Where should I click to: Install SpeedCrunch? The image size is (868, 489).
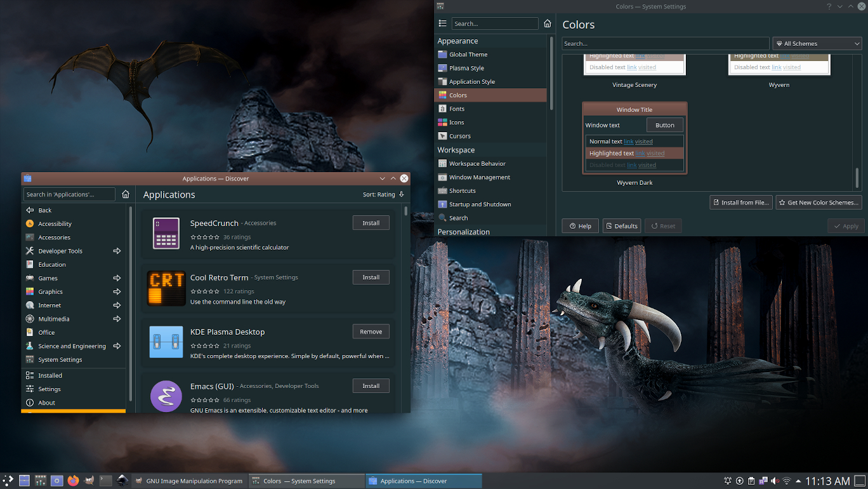[371, 223]
